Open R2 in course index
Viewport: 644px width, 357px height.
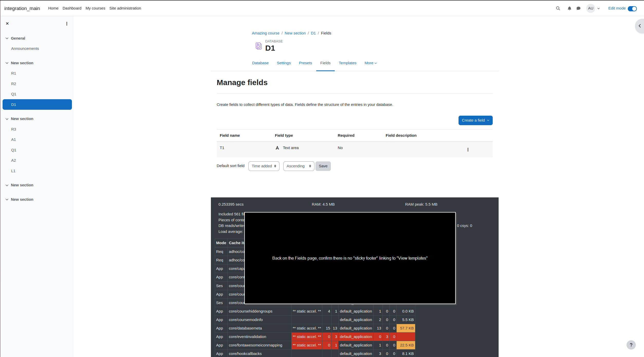tap(14, 84)
